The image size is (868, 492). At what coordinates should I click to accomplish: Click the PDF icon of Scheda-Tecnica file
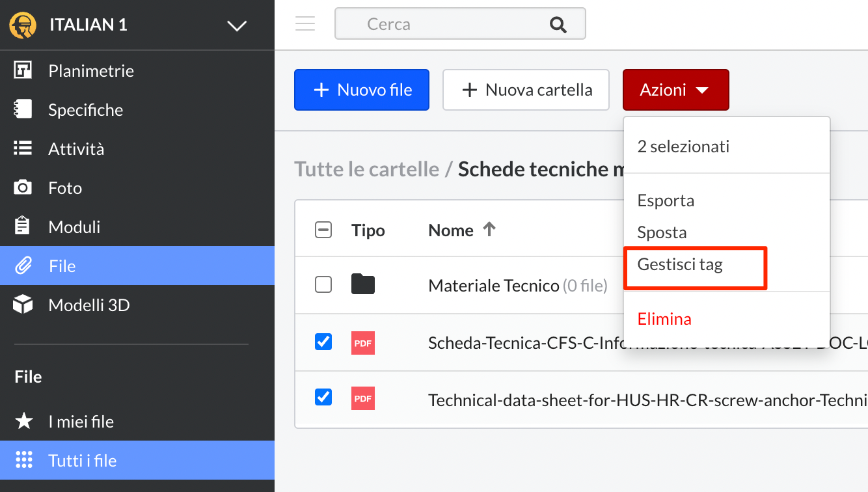coord(362,343)
